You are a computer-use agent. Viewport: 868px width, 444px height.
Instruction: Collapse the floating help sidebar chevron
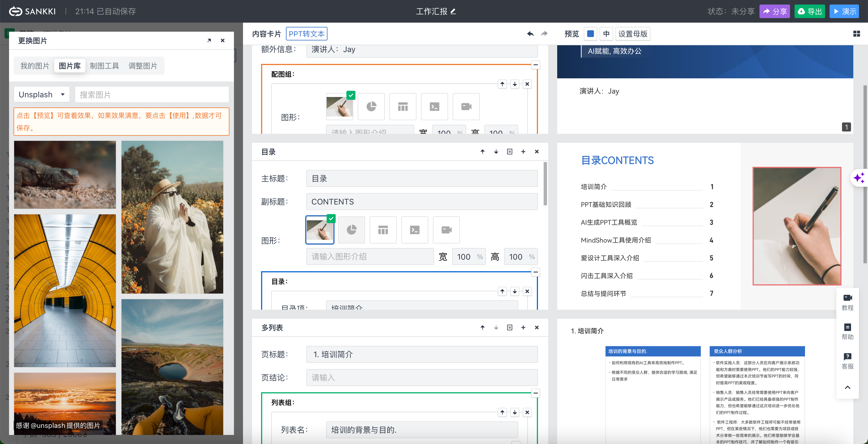pos(847,387)
